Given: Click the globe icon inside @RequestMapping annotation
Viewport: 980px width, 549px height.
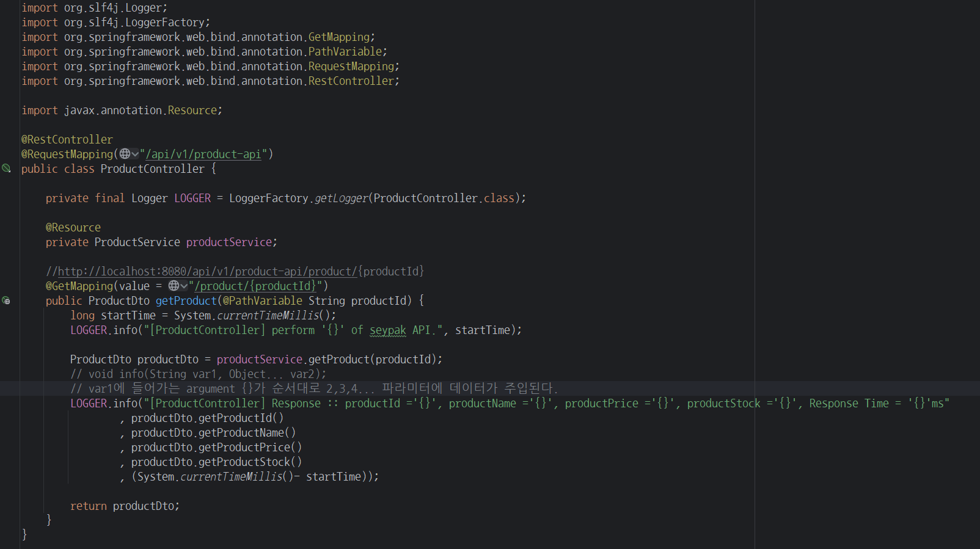Looking at the screenshot, I should (125, 154).
